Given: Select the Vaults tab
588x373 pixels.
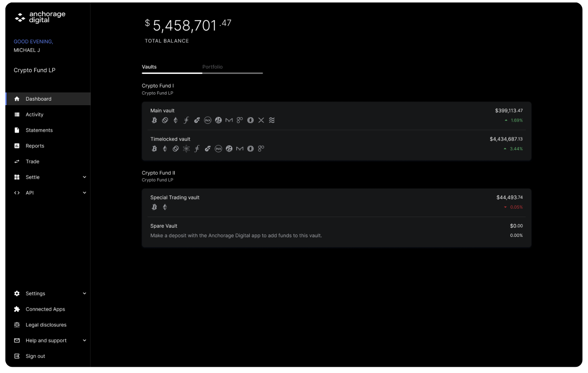Looking at the screenshot, I should click(x=149, y=67).
